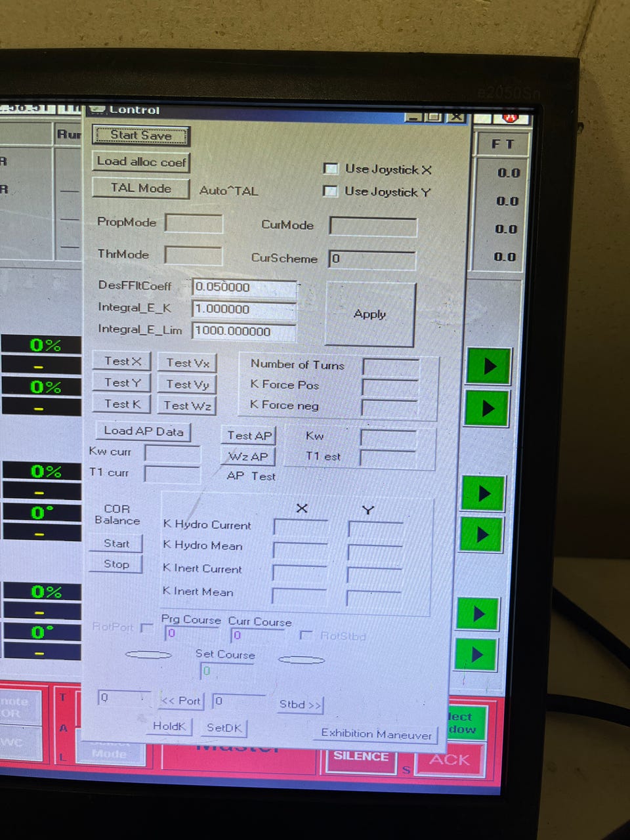
Task: Click the Auto^TAL status text
Action: coord(228,190)
